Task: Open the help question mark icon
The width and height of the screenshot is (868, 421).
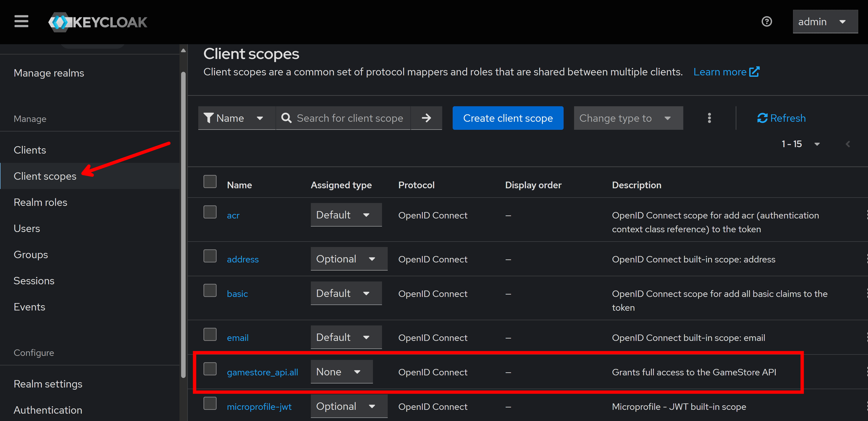Action: pos(766,22)
